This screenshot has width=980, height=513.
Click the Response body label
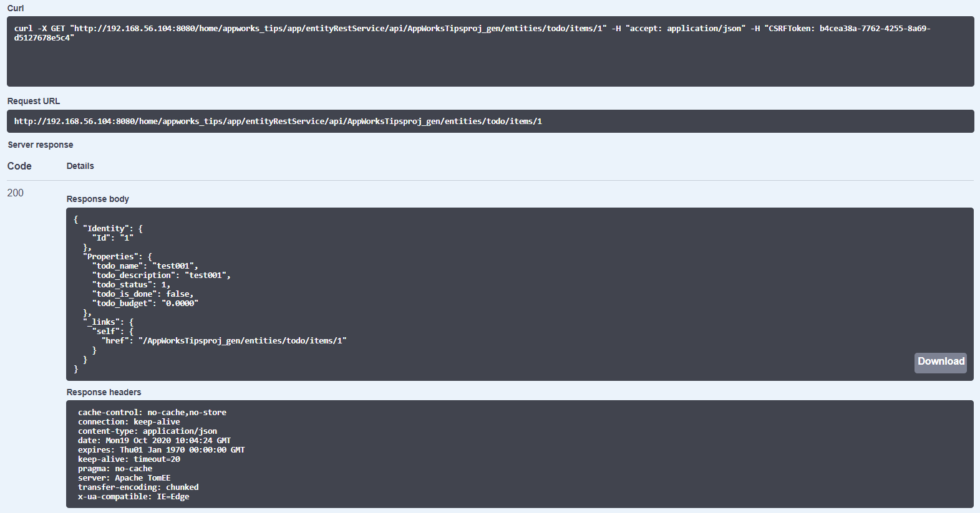[98, 199]
